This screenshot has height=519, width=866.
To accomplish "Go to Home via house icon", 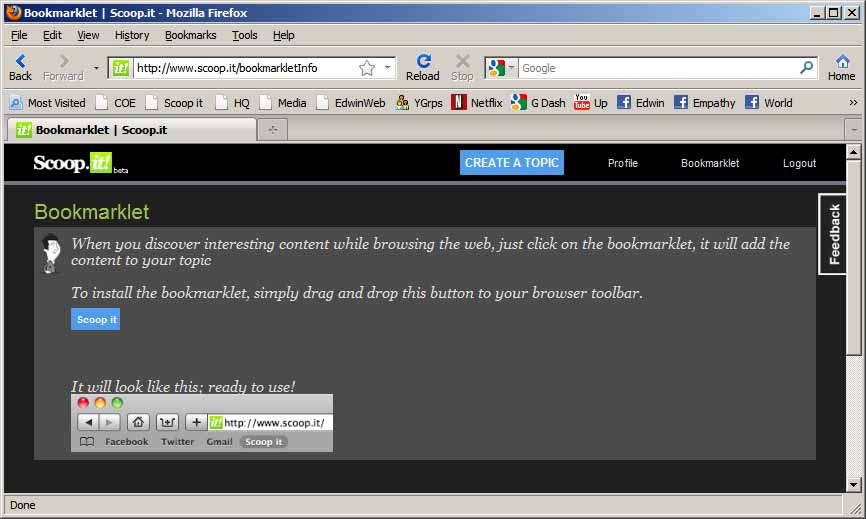I will (842, 62).
